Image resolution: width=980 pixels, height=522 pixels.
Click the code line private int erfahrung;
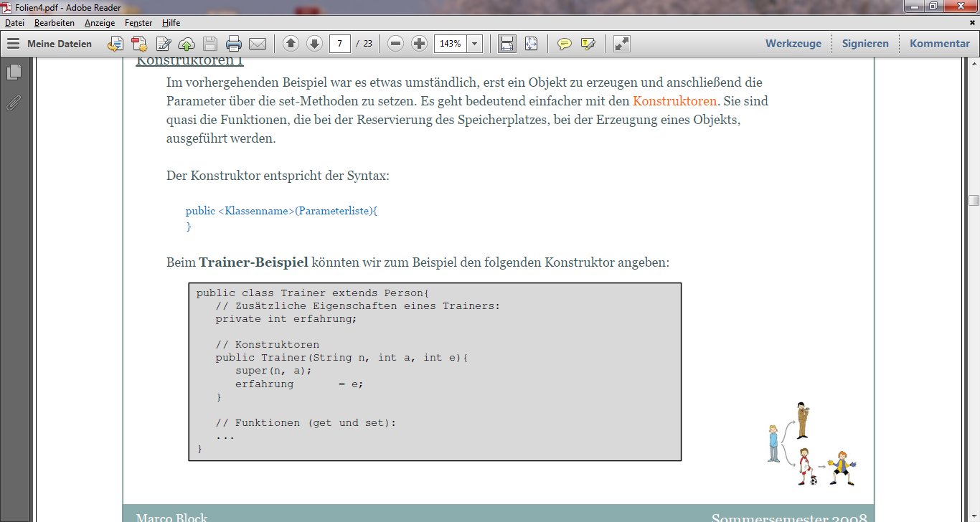pos(286,319)
